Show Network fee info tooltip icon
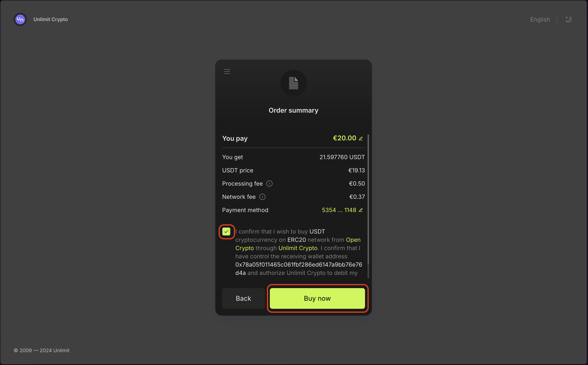 262,197
